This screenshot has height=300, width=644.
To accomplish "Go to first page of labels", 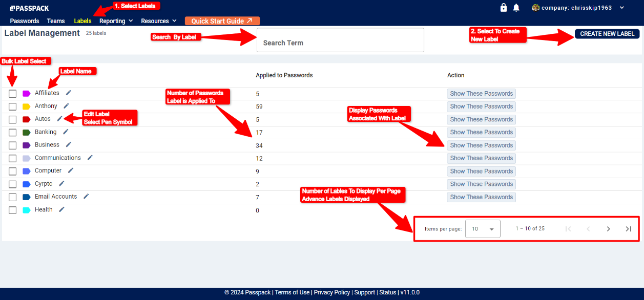I will (568, 229).
